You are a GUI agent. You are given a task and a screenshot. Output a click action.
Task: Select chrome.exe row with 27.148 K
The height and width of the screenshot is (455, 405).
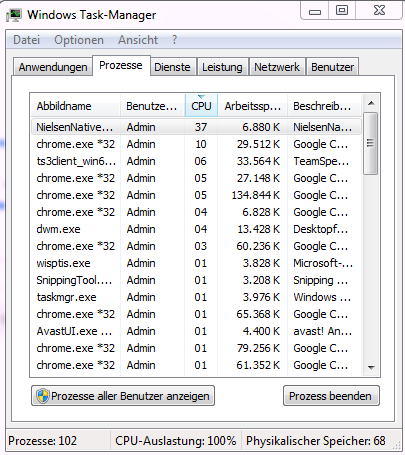pos(196,178)
